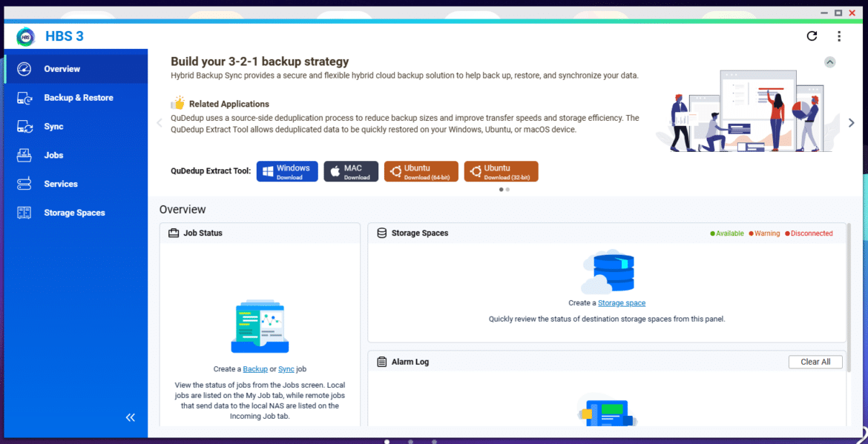Click the backup strategy banner illustration
Viewport: 868px width, 444px height.
point(747,110)
